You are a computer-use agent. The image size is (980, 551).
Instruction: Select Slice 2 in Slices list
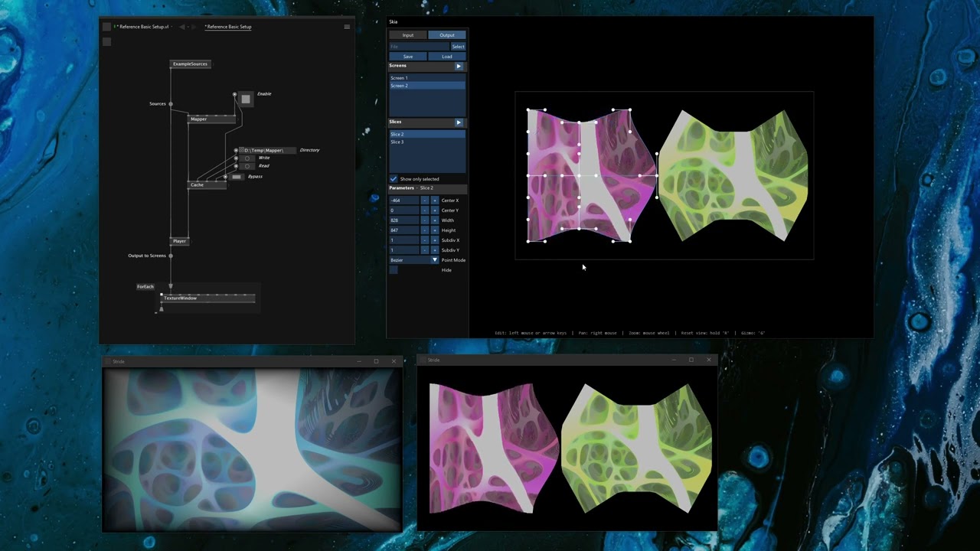[x=427, y=135]
